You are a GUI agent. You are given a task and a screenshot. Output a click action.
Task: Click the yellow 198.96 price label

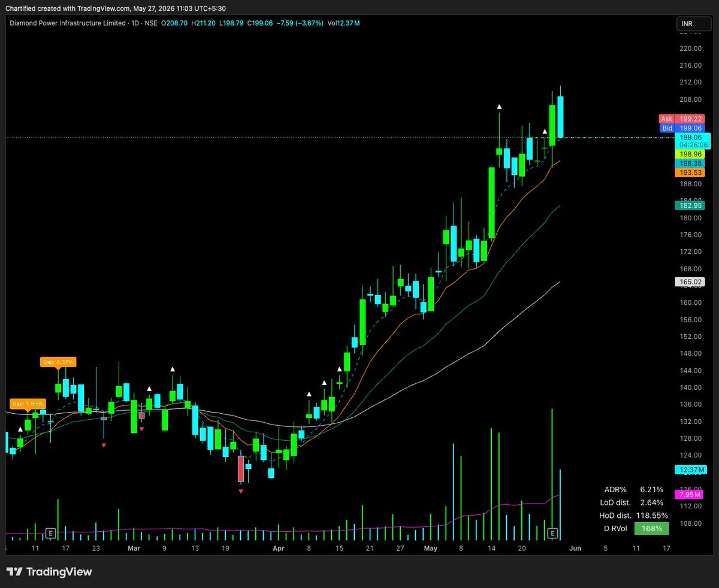[x=691, y=154]
